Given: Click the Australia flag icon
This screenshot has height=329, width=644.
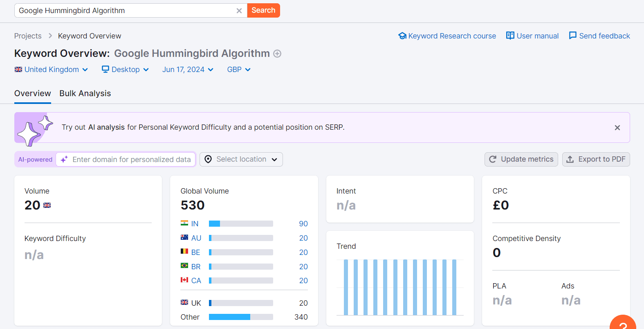Looking at the screenshot, I should [184, 237].
